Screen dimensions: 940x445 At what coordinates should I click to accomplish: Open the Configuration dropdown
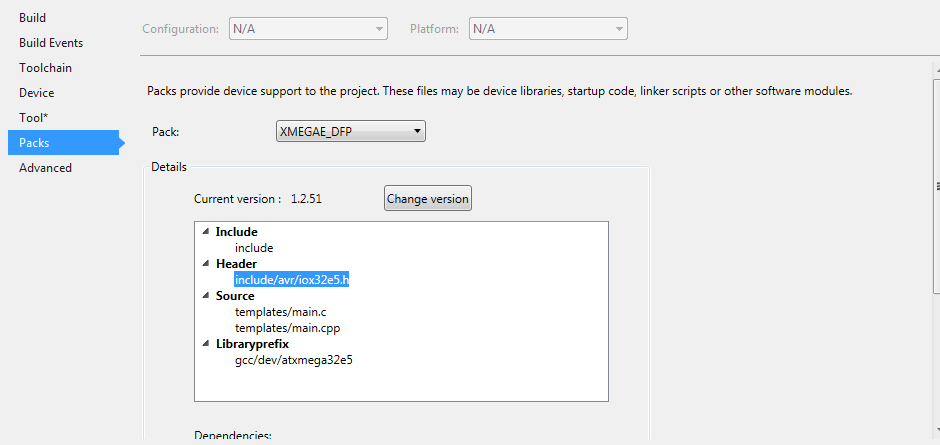(x=307, y=29)
